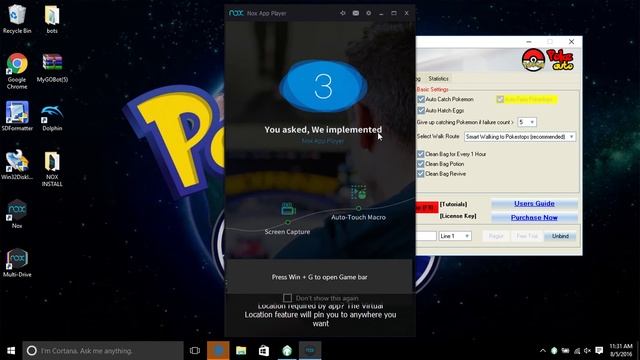The image size is (640, 360).
Task: Click the Screen Capture feature icon
Action: tap(288, 209)
